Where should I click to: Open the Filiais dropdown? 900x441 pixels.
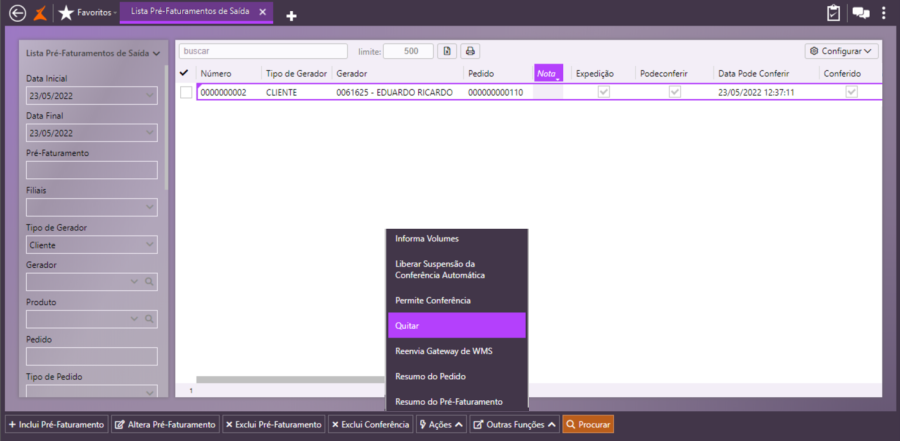click(150, 207)
